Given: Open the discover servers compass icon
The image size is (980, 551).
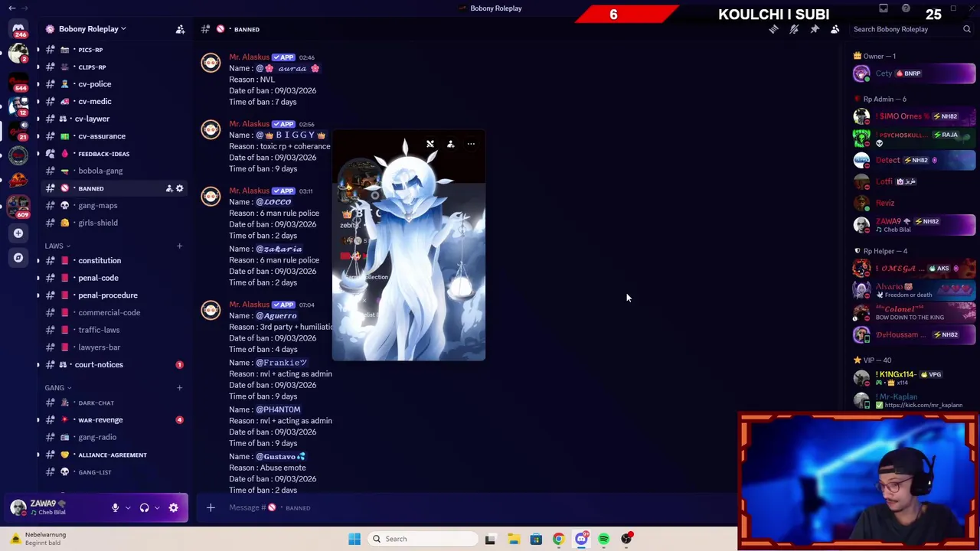Looking at the screenshot, I should pos(18,258).
